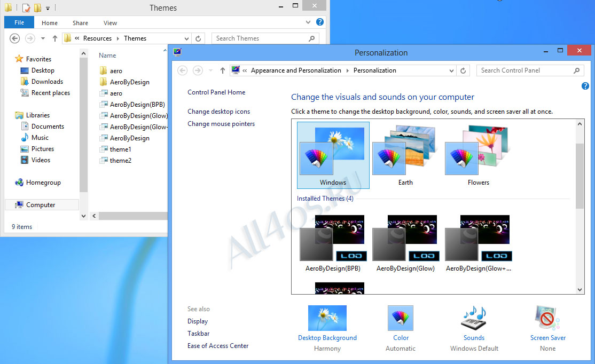Viewport: 595px width, 364px height.
Task: Click the New folder icon in the Themes quick access toolbar
Action: tap(37, 7)
